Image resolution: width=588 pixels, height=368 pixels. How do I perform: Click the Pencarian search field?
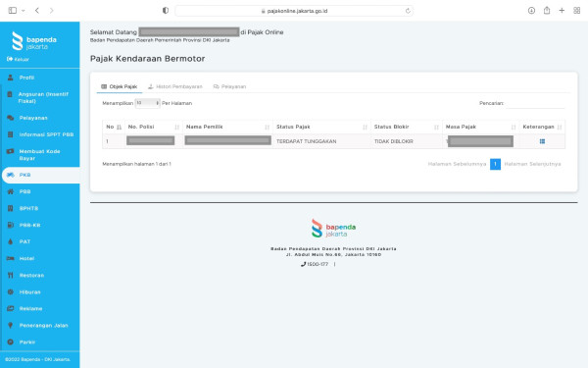point(535,103)
